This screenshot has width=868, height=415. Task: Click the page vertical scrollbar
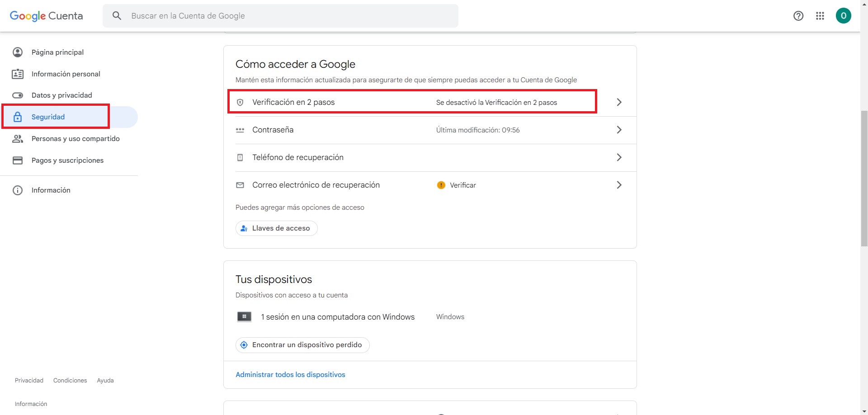[864, 179]
